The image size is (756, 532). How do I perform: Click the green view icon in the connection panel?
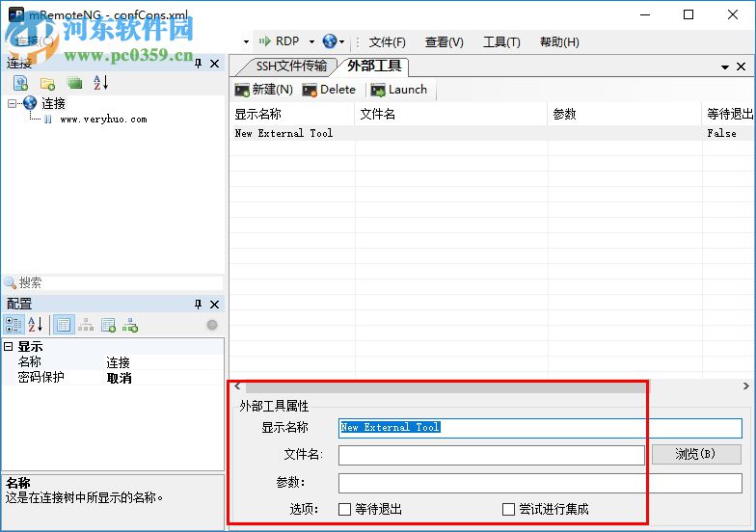(75, 83)
